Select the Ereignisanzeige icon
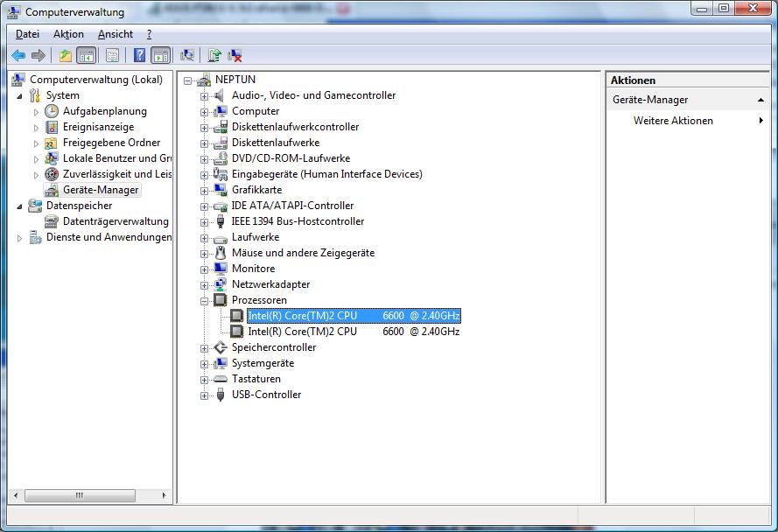Screen dimensions: 778x532 pyautogui.click(x=52, y=127)
